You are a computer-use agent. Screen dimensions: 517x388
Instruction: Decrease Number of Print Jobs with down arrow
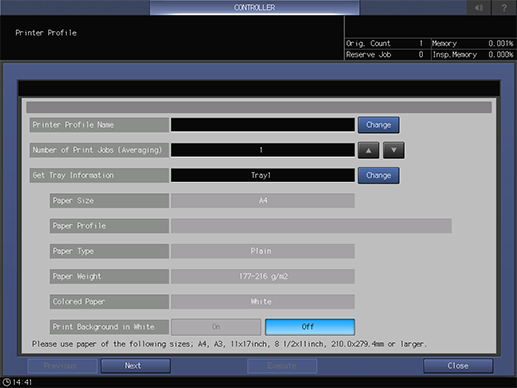tap(394, 150)
